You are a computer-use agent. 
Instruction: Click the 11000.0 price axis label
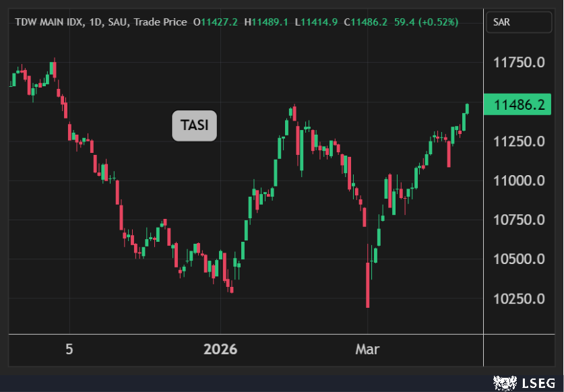(x=518, y=181)
